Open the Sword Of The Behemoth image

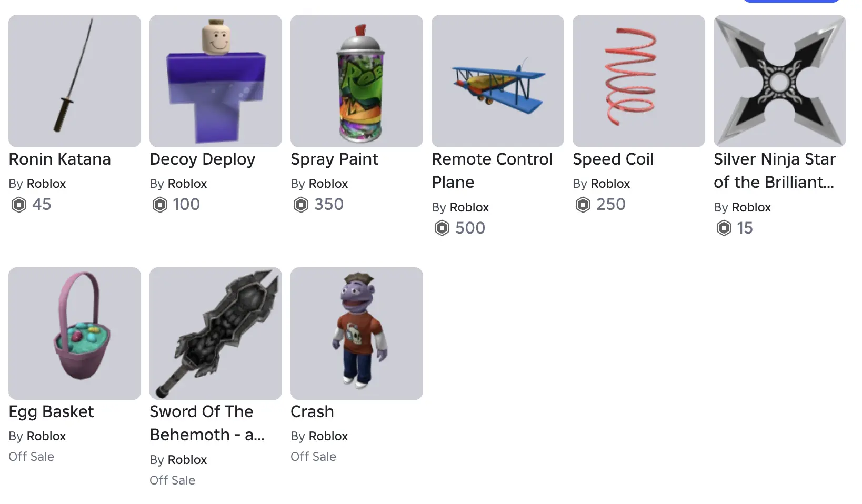pos(216,334)
